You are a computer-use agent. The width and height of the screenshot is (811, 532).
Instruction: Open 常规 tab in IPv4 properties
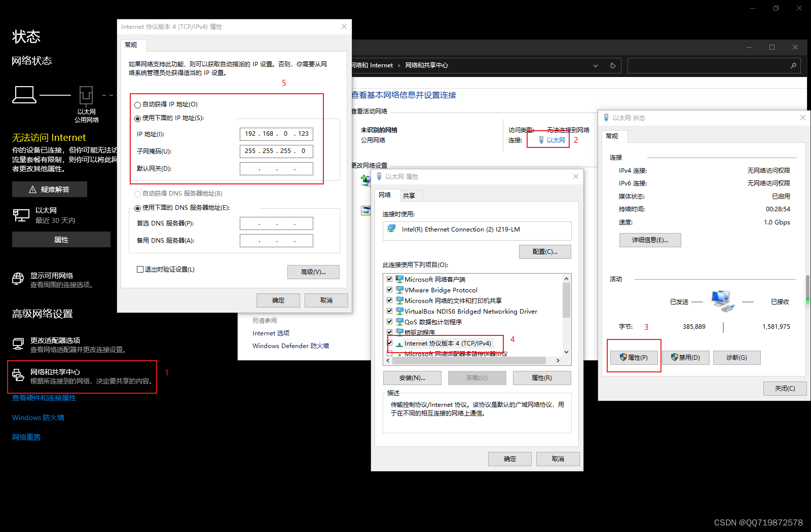pyautogui.click(x=134, y=45)
